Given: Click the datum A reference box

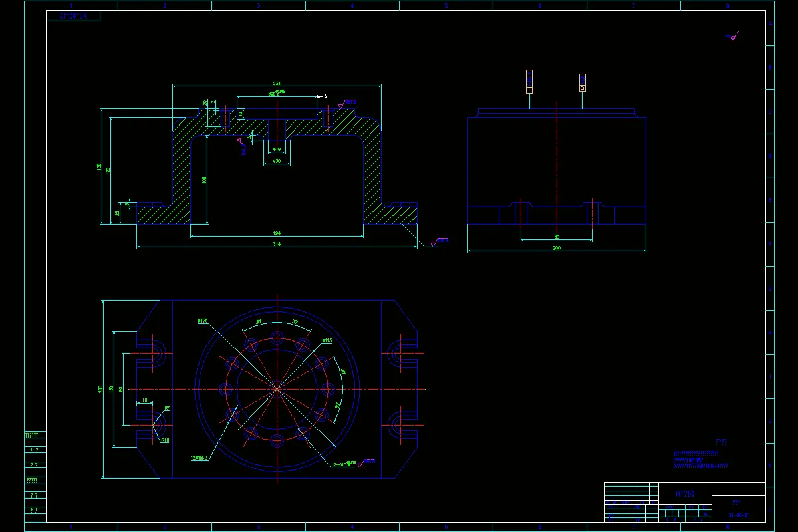Looking at the screenshot, I should click(x=326, y=97).
